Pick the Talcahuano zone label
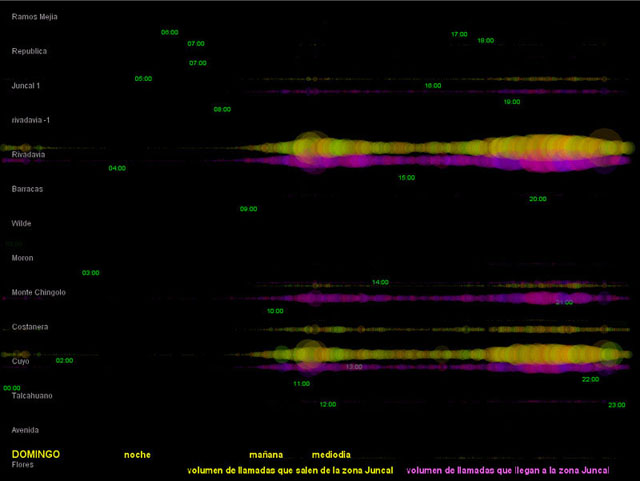Image resolution: width=640 pixels, height=481 pixels. tap(32, 396)
